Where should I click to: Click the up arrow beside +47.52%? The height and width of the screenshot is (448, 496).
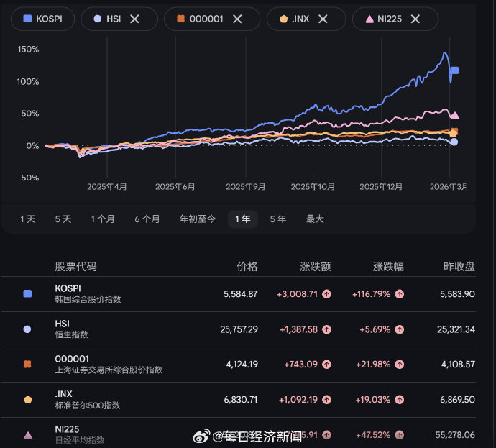(400, 435)
